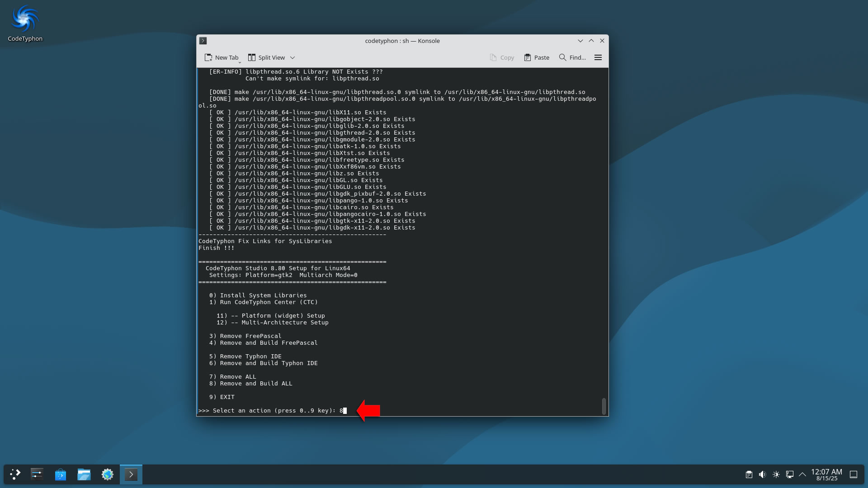Click the ER-INFO libpthread.so.6 line
This screenshot has width=868, height=488.
296,72
